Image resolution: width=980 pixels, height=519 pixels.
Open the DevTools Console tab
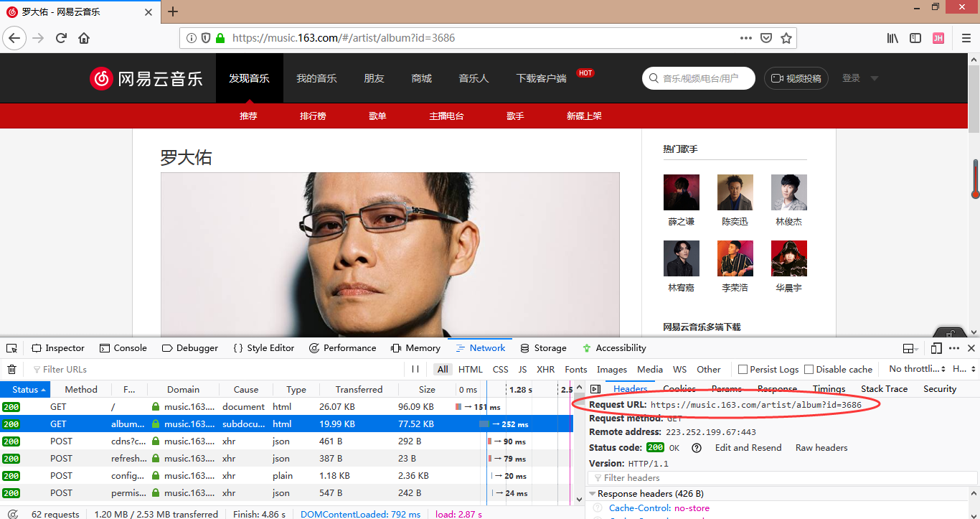[x=123, y=348]
